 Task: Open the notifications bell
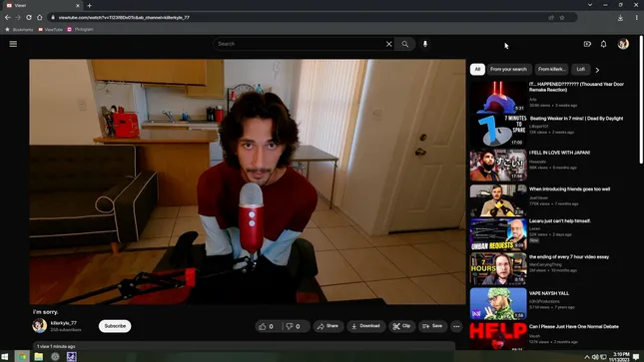point(603,44)
